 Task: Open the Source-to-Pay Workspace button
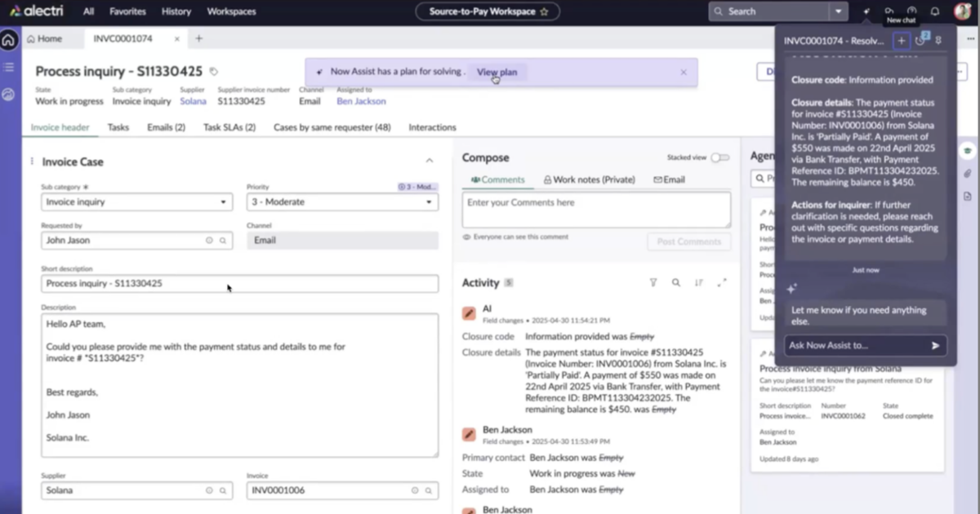(488, 11)
